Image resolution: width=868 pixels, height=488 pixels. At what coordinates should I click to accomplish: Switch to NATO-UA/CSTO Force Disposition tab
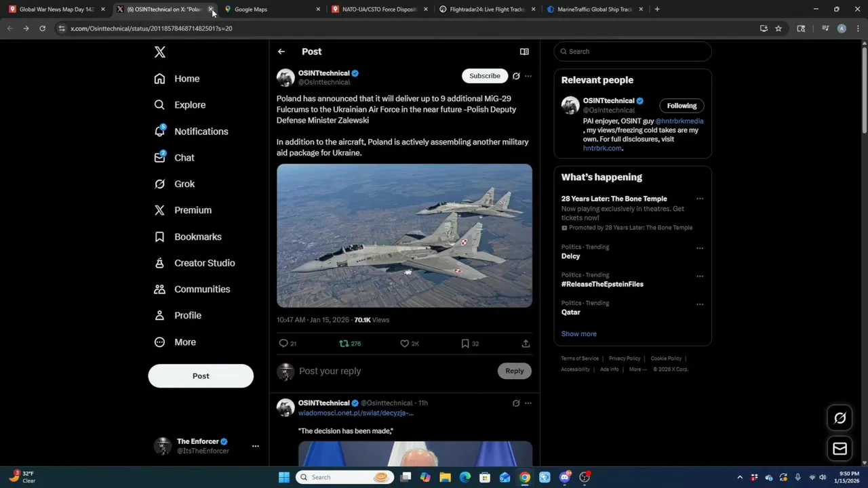tap(379, 9)
